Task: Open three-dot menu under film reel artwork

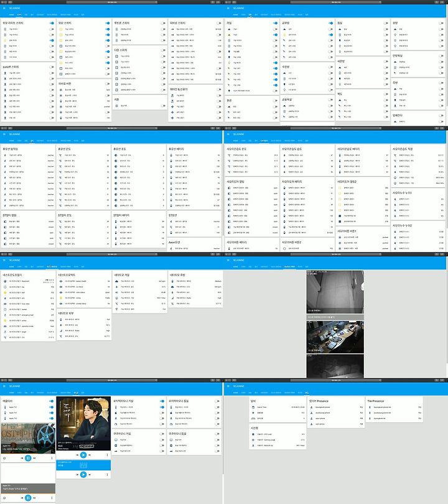Action: [x=52, y=458]
